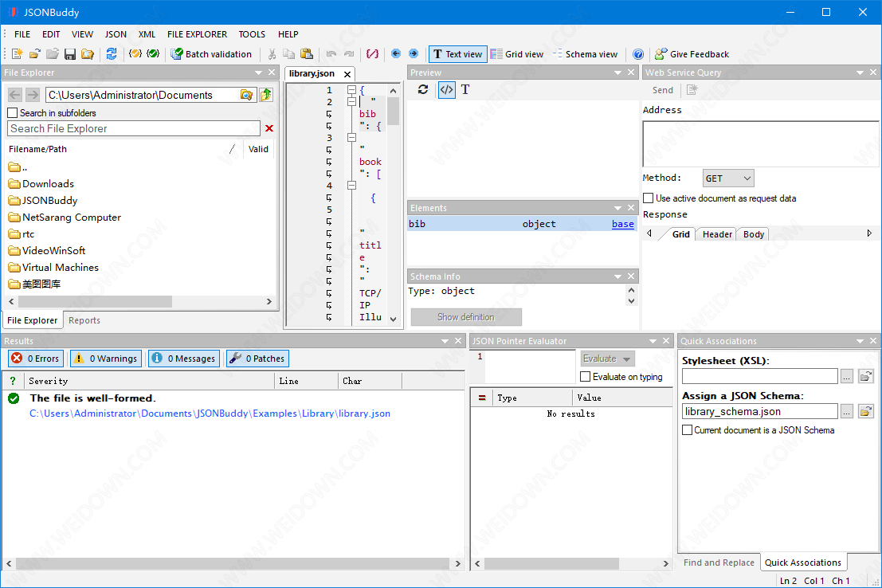Collapse the fold marker on line 3
This screenshot has width=882, height=588.
click(x=351, y=137)
